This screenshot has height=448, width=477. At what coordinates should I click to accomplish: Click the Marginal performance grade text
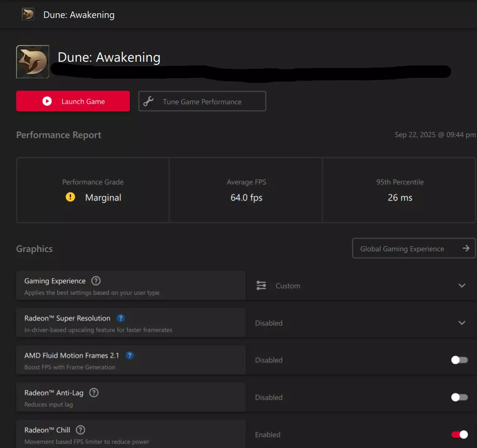(x=103, y=198)
